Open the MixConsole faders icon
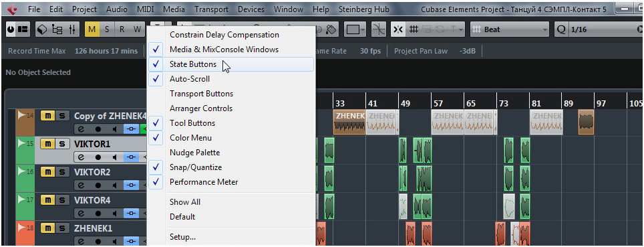 (x=72, y=29)
